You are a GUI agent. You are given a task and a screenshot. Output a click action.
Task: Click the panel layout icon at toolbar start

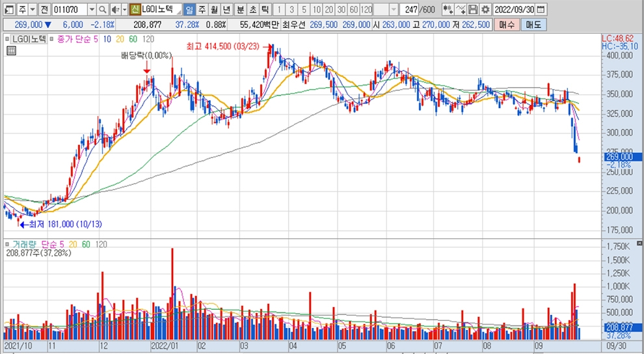click(9, 9)
